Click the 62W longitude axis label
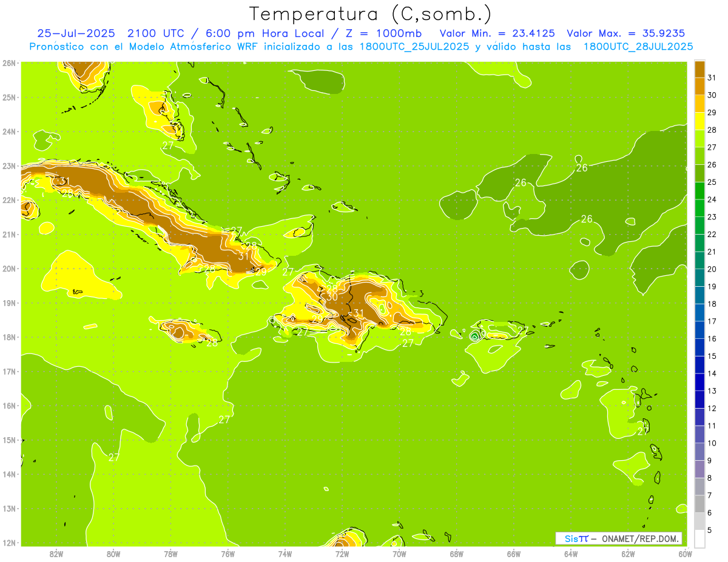Image resolution: width=728 pixels, height=562 pixels. click(628, 554)
